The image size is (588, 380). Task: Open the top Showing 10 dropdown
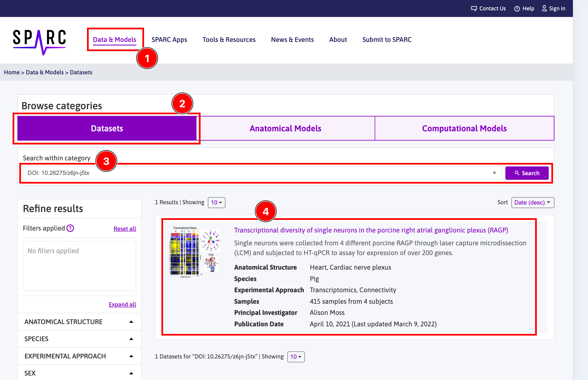pyautogui.click(x=217, y=203)
